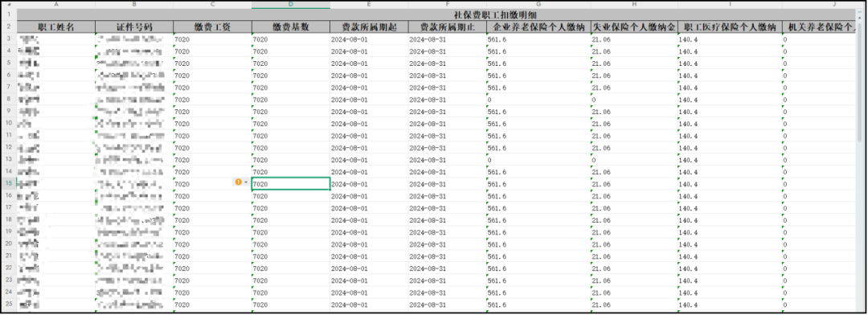Select row 8 header

click(x=9, y=99)
